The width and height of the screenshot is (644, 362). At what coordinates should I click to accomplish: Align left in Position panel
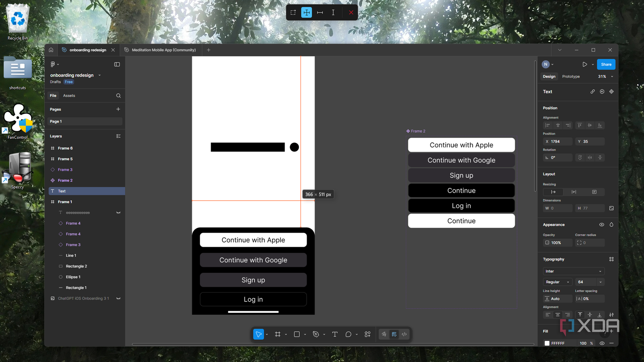[548, 125]
